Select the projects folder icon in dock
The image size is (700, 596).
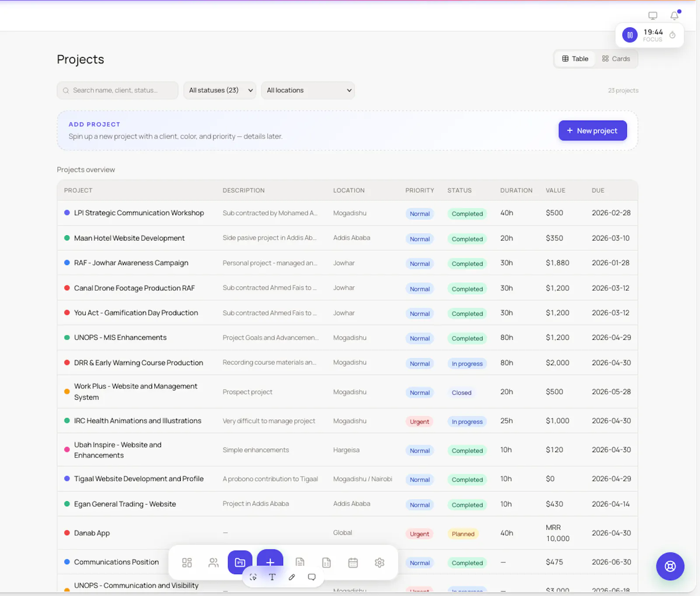coord(240,562)
